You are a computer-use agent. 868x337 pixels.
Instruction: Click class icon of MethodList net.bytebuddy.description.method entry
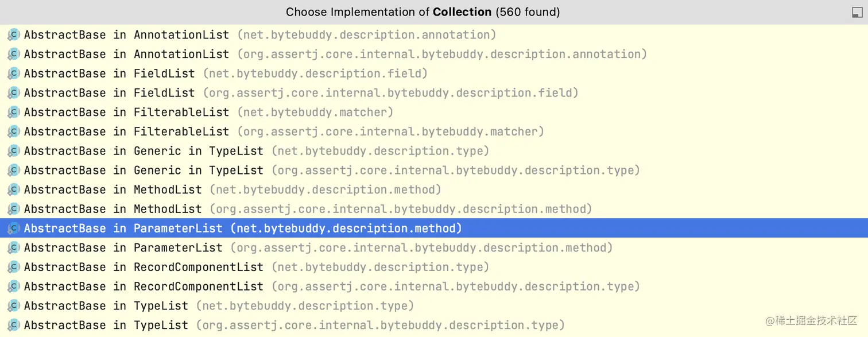14,189
